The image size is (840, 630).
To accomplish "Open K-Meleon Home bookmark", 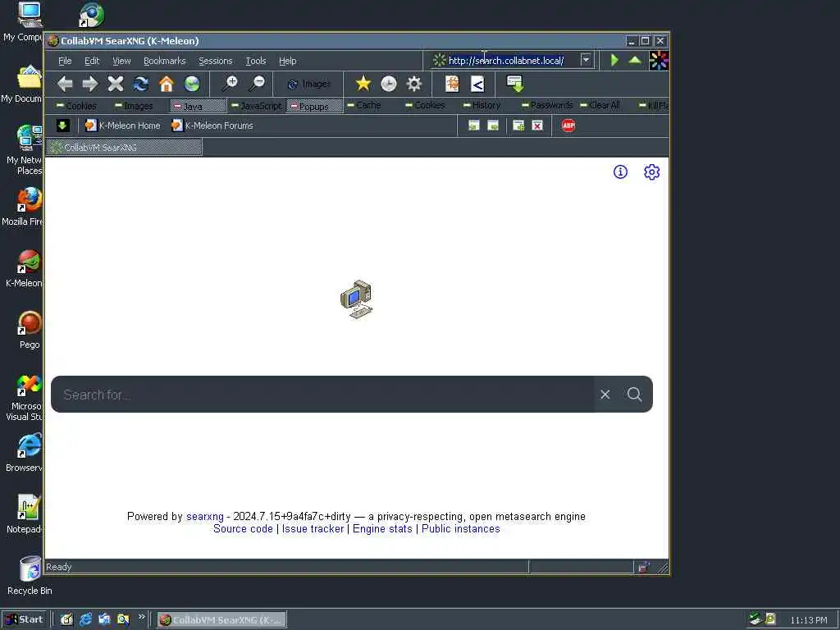I will tap(123, 126).
